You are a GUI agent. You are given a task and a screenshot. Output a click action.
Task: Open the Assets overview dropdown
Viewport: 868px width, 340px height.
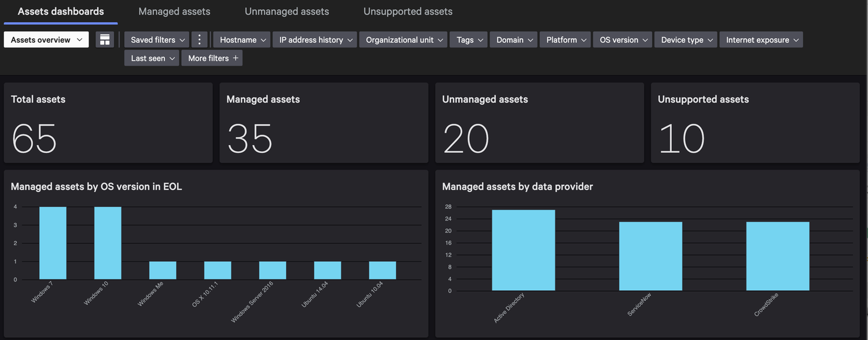click(x=46, y=39)
